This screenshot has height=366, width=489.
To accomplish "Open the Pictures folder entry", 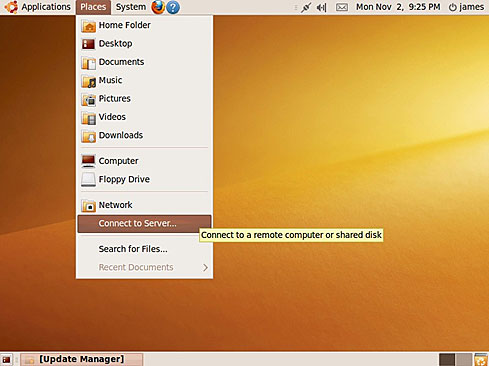I will click(144, 99).
